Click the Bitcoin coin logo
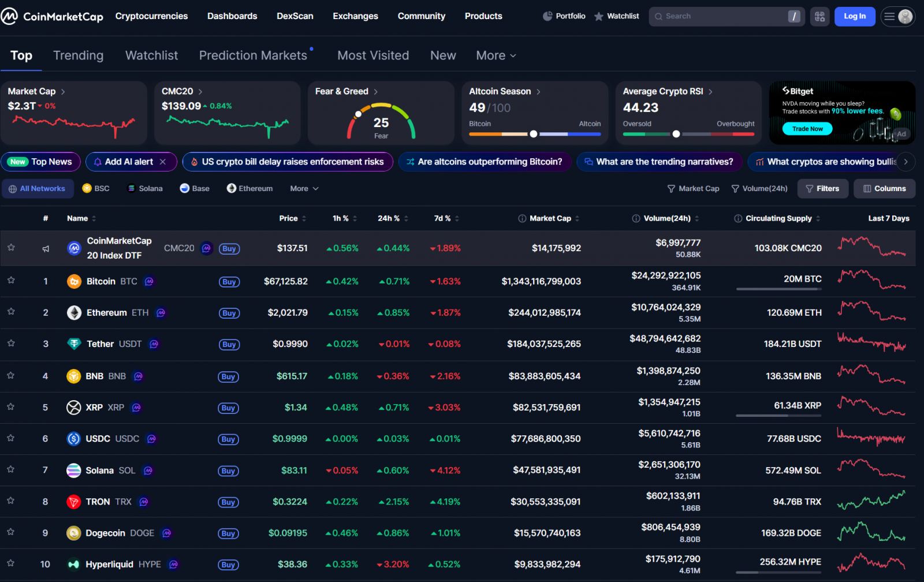 (x=74, y=282)
